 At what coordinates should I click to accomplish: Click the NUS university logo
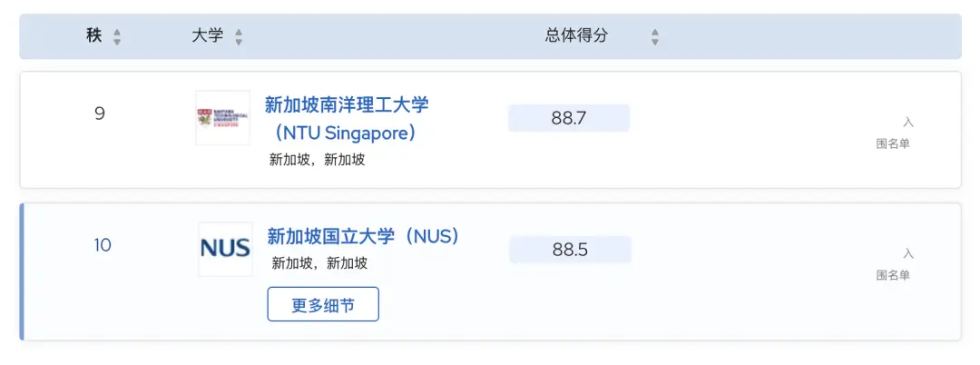tap(225, 249)
